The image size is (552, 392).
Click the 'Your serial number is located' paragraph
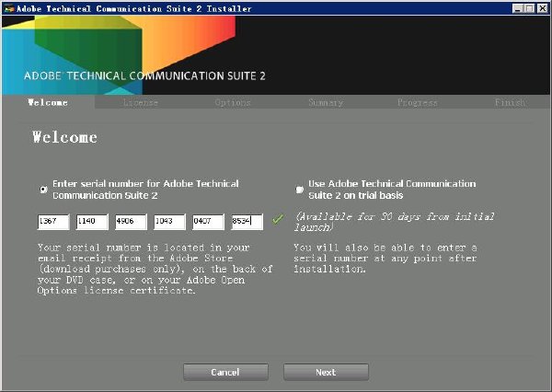pyautogui.click(x=155, y=269)
